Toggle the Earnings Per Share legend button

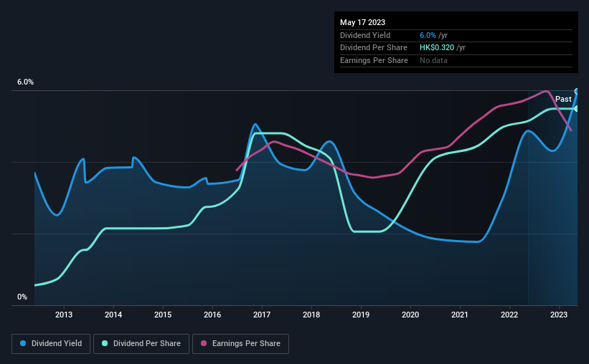[240, 344]
